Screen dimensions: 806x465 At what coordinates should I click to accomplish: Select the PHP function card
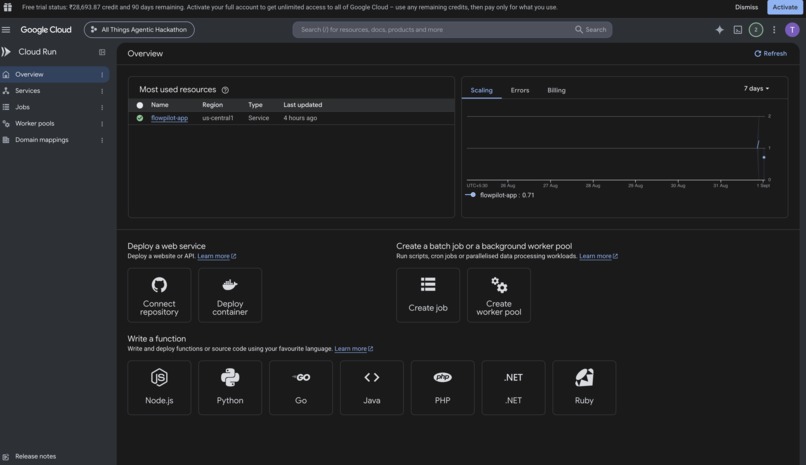[x=443, y=387]
